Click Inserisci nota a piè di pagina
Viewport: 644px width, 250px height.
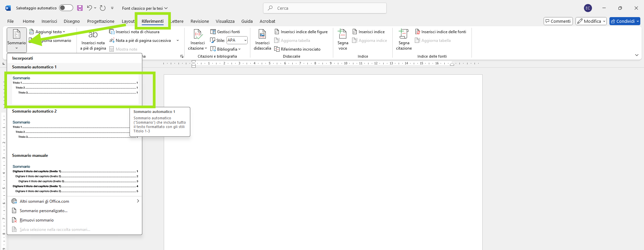[x=93, y=40]
